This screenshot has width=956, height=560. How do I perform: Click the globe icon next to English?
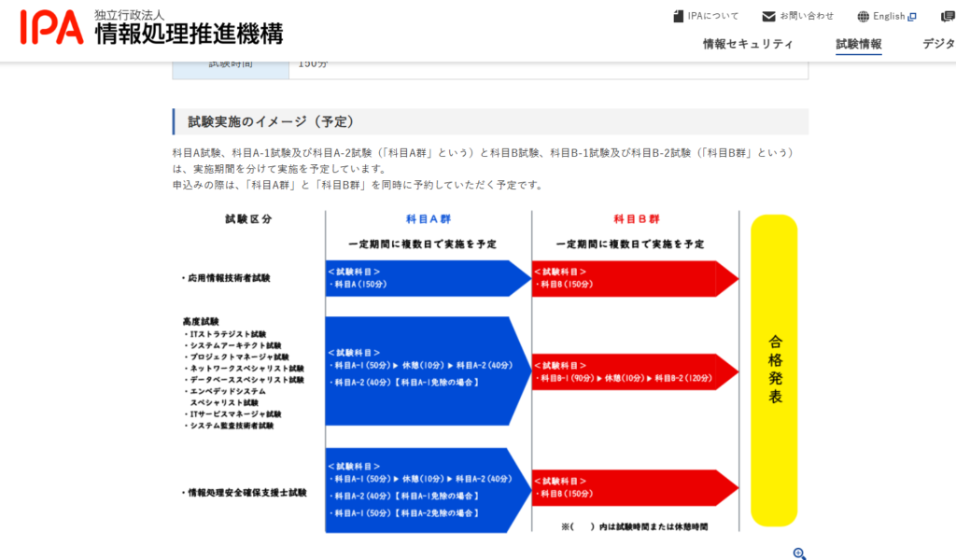pos(863,16)
